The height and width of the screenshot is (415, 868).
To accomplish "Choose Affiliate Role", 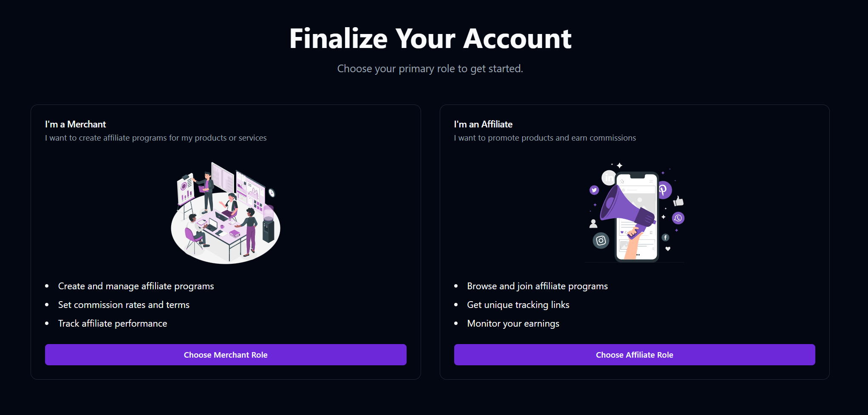I will pyautogui.click(x=634, y=355).
